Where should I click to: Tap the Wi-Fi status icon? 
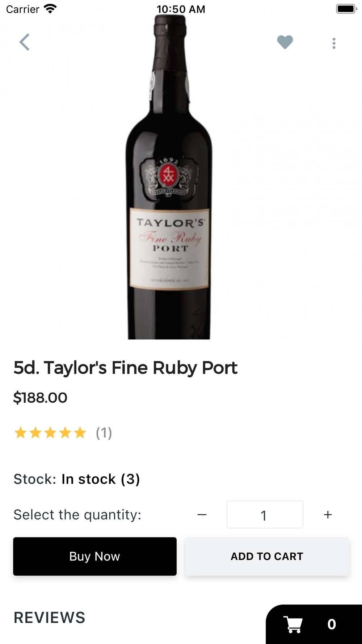click(x=50, y=9)
